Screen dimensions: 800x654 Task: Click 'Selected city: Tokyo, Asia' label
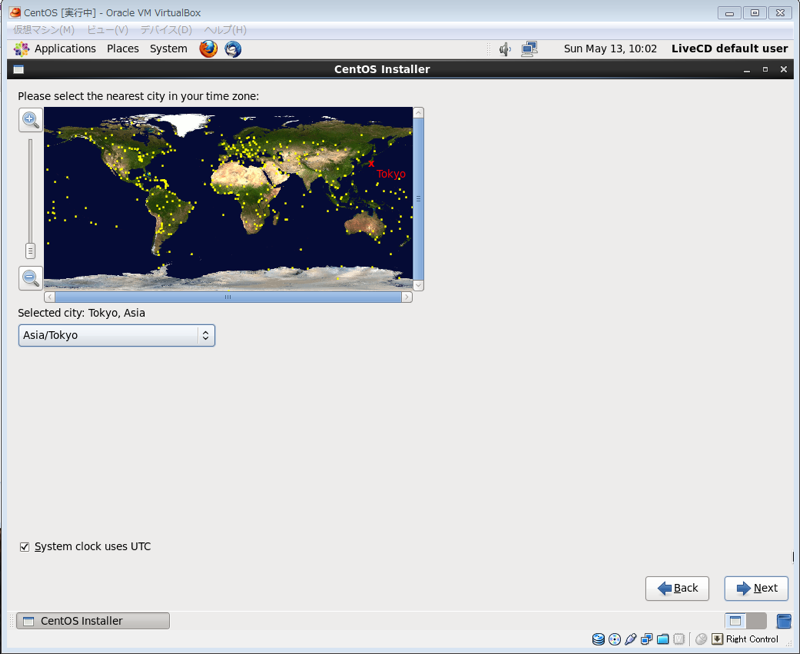pos(82,313)
